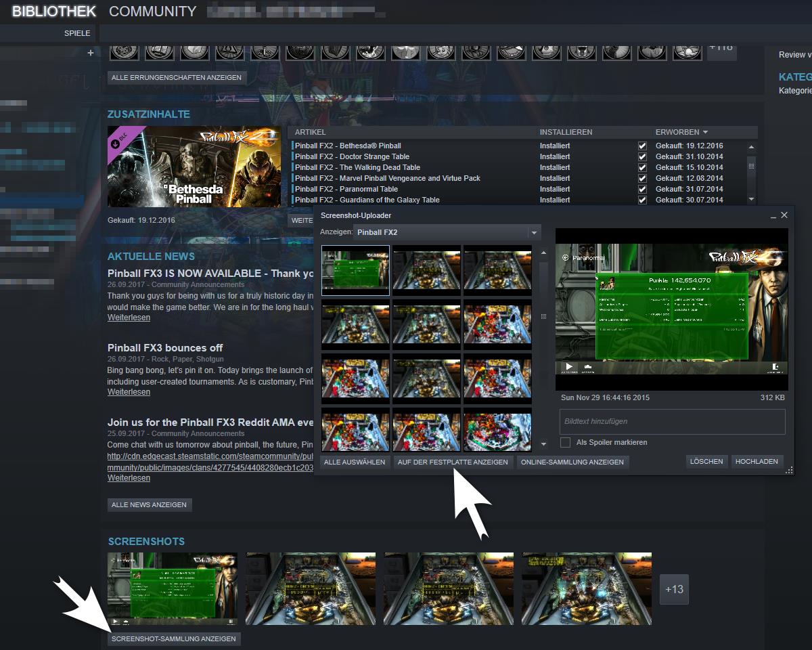Click Weiterlesen under 'Pinball FX3 IS NOW AVAILABLE'

pyautogui.click(x=129, y=318)
